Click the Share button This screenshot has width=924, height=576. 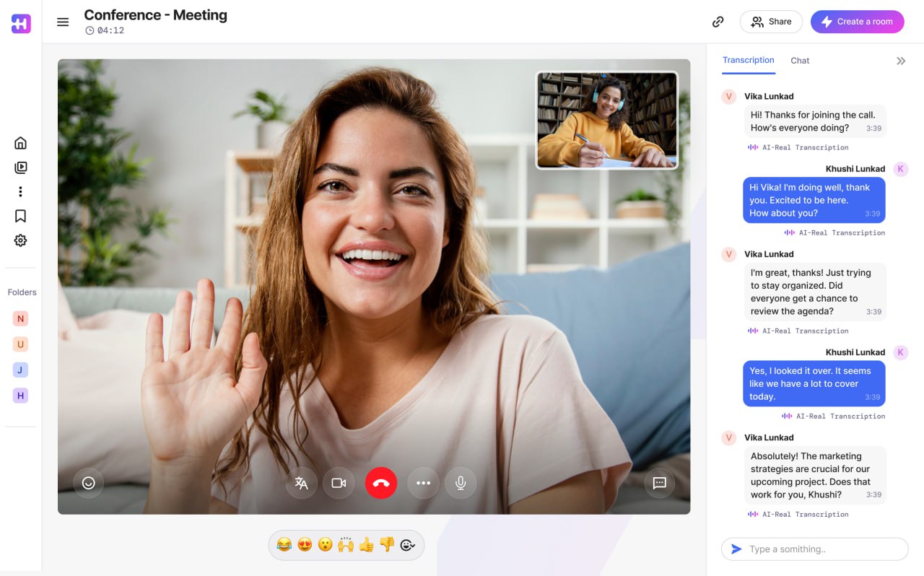(771, 22)
